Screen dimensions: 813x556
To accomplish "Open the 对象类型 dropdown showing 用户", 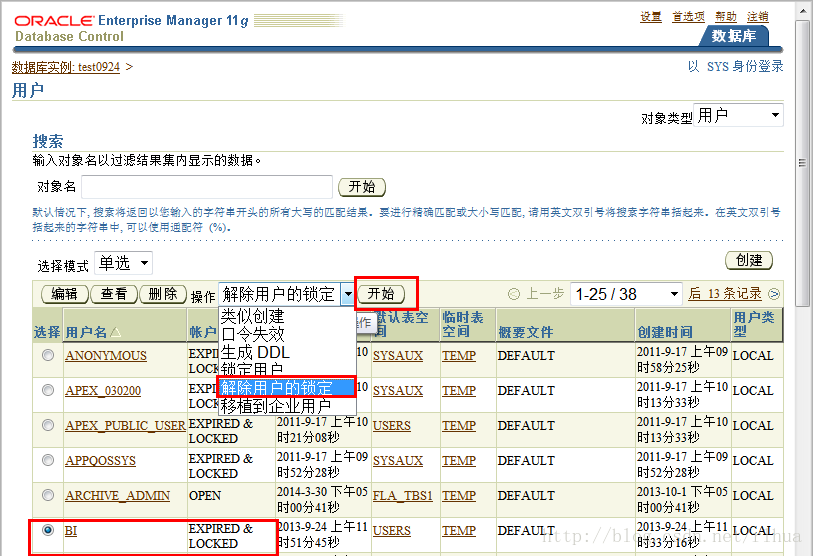I will click(738, 115).
